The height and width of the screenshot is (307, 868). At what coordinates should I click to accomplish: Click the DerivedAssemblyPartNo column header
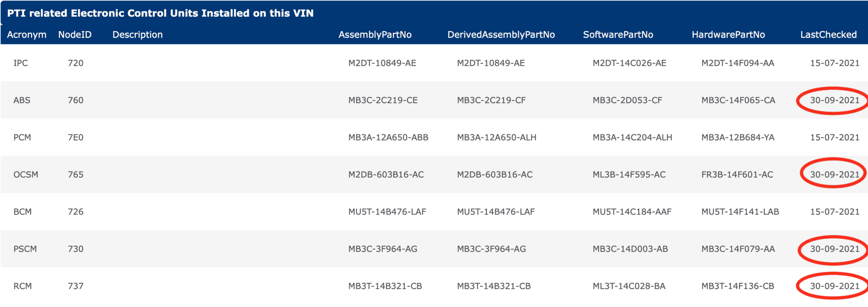tap(501, 35)
